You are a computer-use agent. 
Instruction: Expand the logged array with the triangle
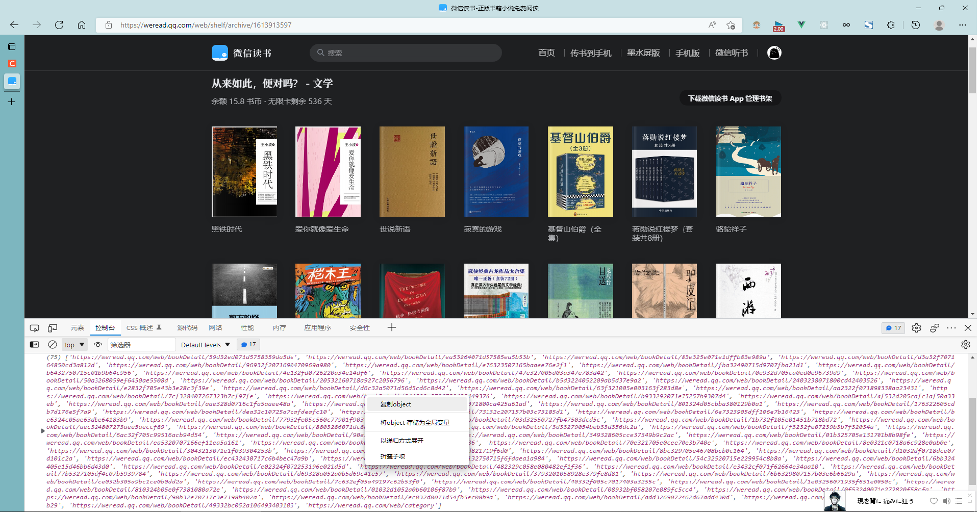point(43,431)
